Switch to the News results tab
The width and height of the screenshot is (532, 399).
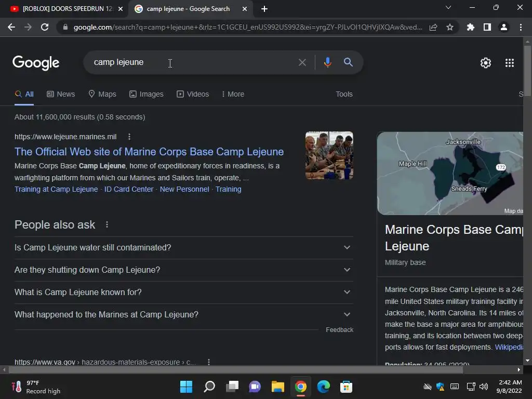pos(61,95)
